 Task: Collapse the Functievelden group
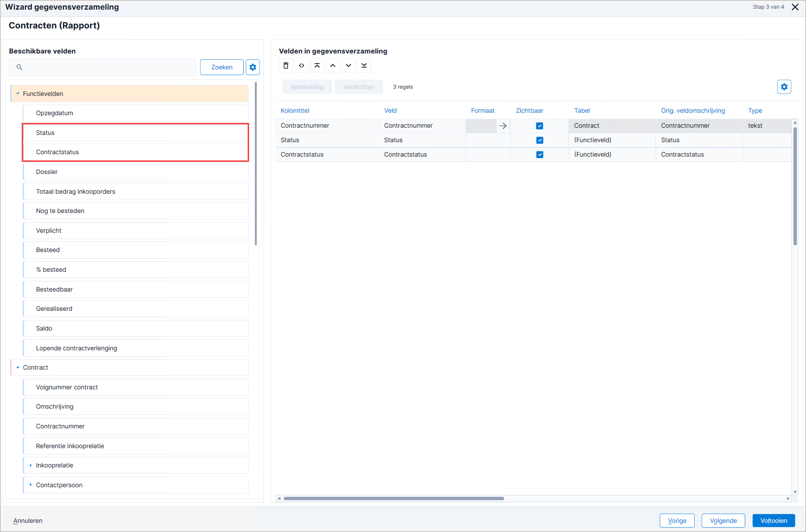[x=18, y=93]
